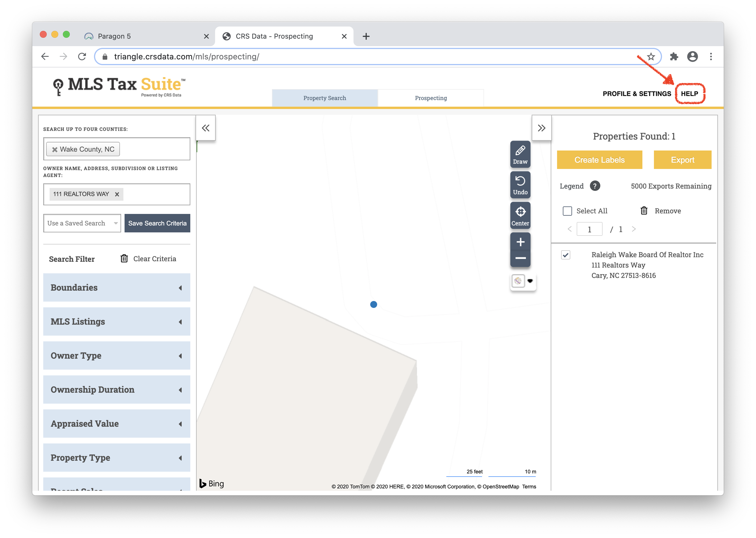Viewport: 756px width, 538px height.
Task: Bookmark this page with the star
Action: click(x=651, y=57)
